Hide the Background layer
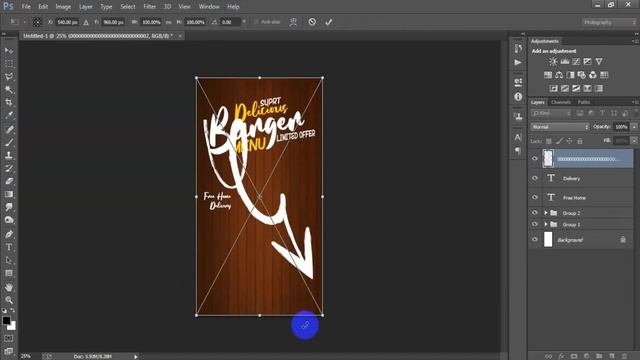This screenshot has width=640, height=360. click(535, 240)
